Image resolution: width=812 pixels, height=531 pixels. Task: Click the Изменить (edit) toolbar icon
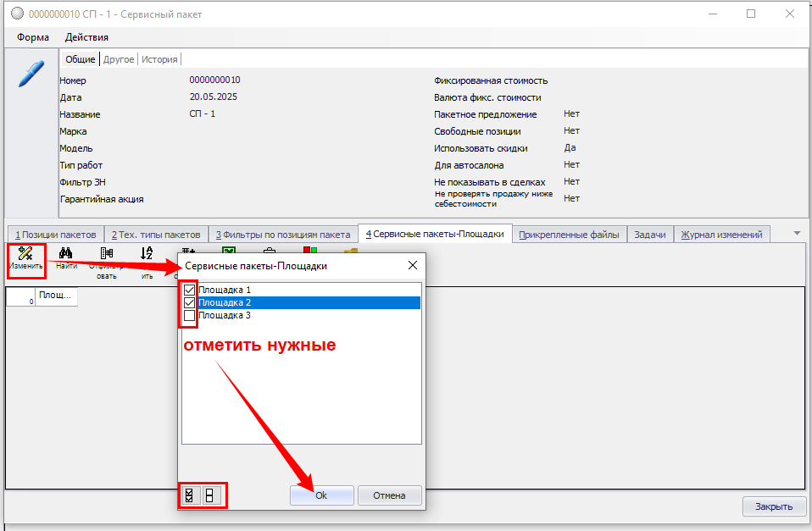pyautogui.click(x=25, y=252)
